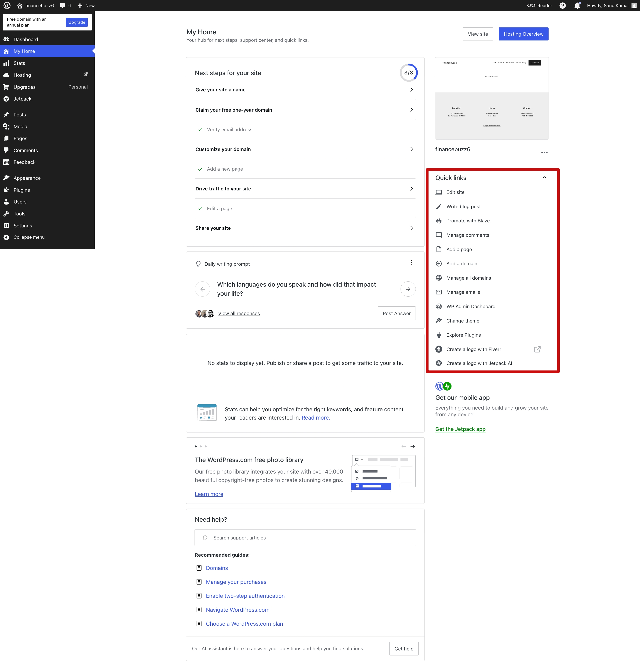
Task: Click the Plugins sidebar icon
Action: coord(6,190)
